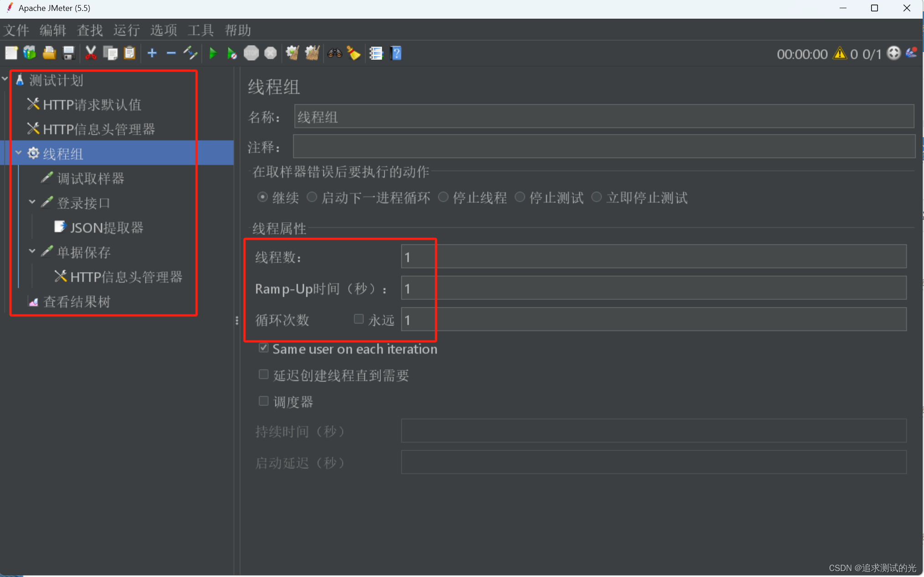Save the test plan with disk icon

tap(68, 53)
